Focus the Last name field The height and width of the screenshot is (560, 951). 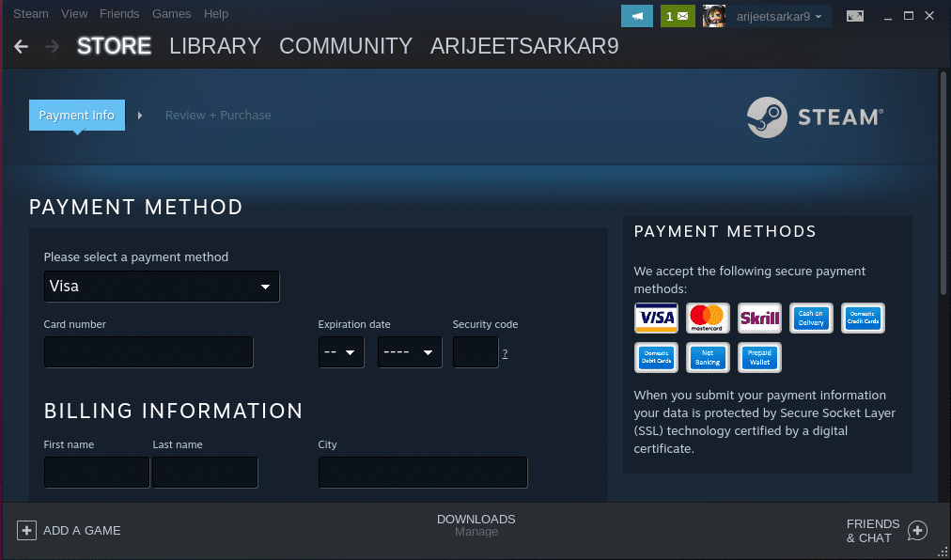[x=205, y=473]
